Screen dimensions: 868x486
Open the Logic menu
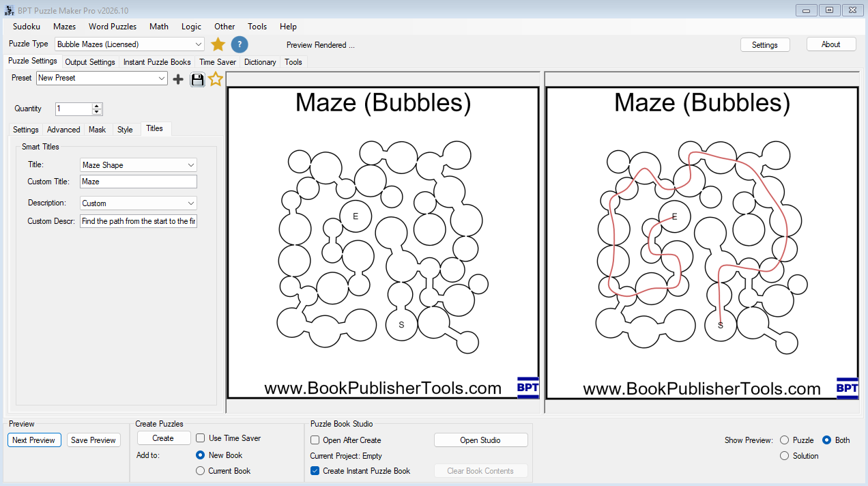pos(192,27)
